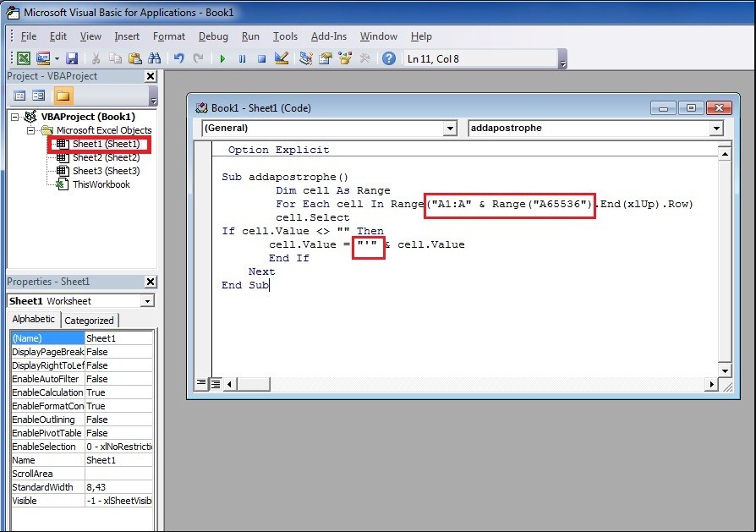756x532 pixels.
Task: Click the EnableAutoFilter False value
Action: point(119,379)
